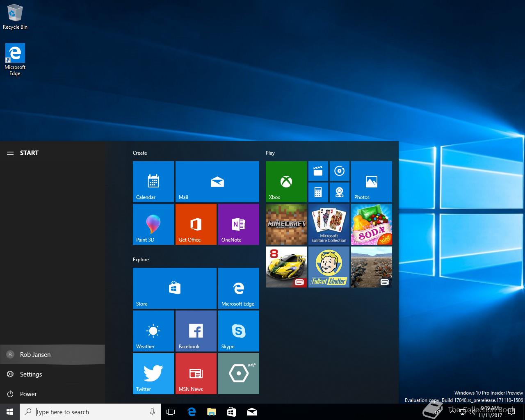Open File Explorer from the taskbar

pyautogui.click(x=212, y=412)
